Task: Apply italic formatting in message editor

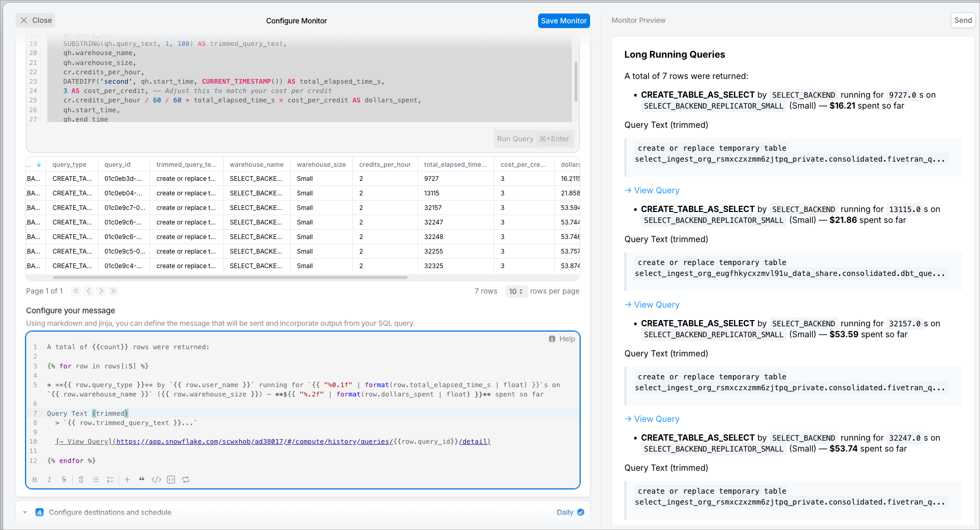Action: [49, 480]
